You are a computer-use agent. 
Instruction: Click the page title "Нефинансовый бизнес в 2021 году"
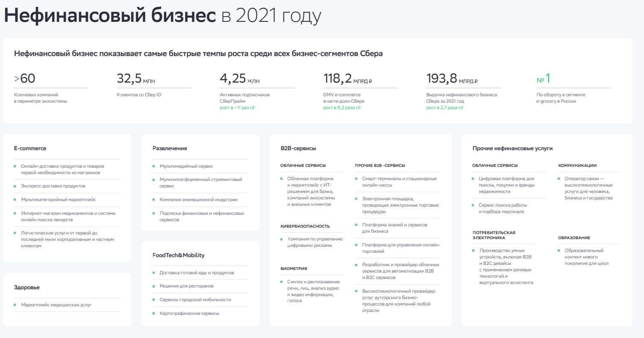point(162,16)
